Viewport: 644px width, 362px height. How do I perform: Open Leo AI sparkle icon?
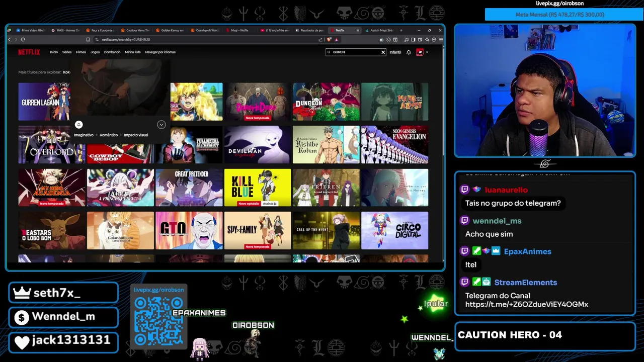pyautogui.click(x=427, y=40)
